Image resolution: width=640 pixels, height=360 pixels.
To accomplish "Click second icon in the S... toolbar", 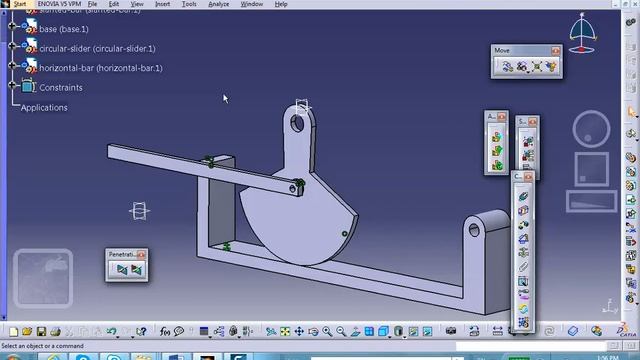I will [528, 156].
